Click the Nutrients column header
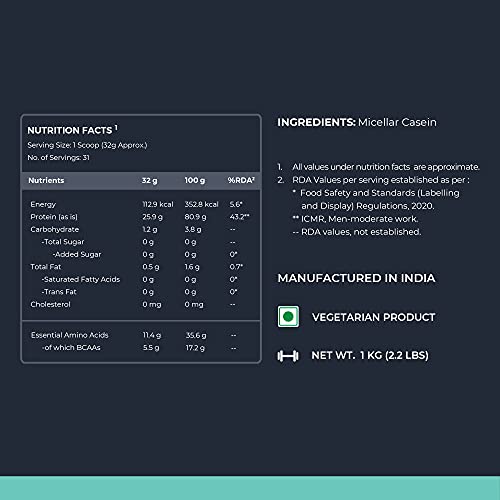The width and height of the screenshot is (500, 500). [x=46, y=180]
